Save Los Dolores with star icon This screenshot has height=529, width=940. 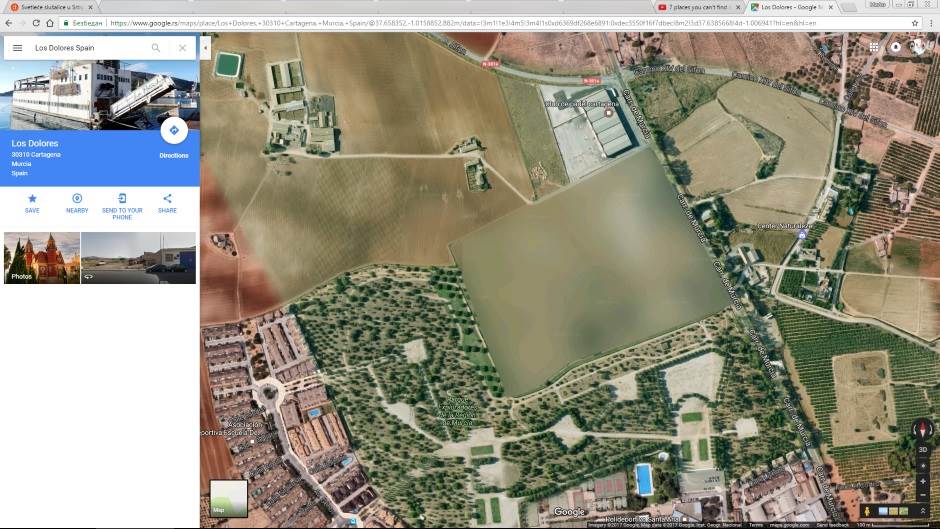[32, 199]
